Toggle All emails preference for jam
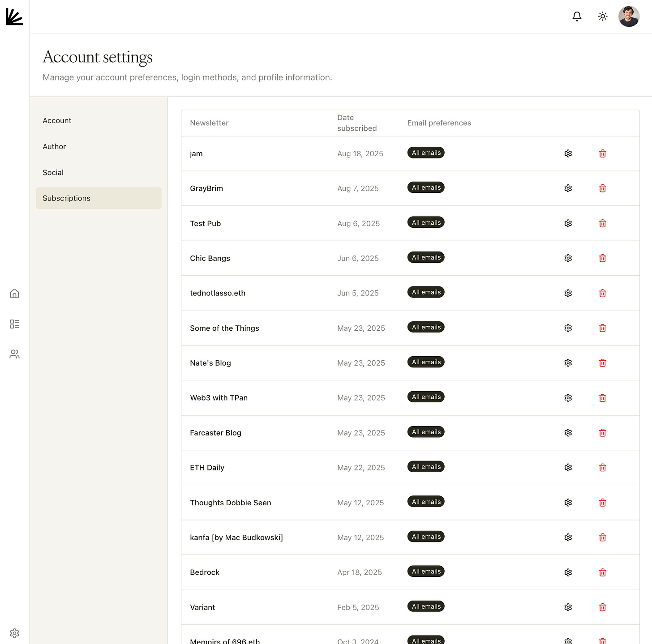This screenshot has height=644, width=652. click(425, 152)
